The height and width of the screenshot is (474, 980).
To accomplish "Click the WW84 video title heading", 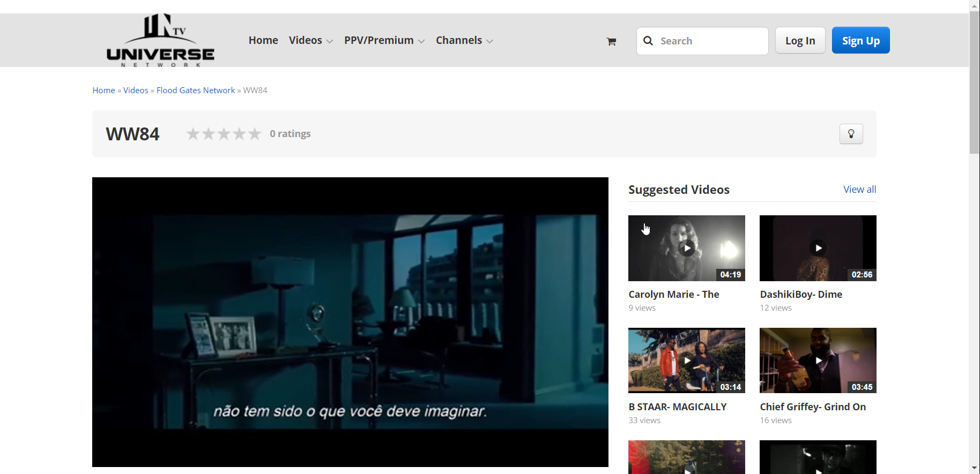I will pyautogui.click(x=132, y=134).
